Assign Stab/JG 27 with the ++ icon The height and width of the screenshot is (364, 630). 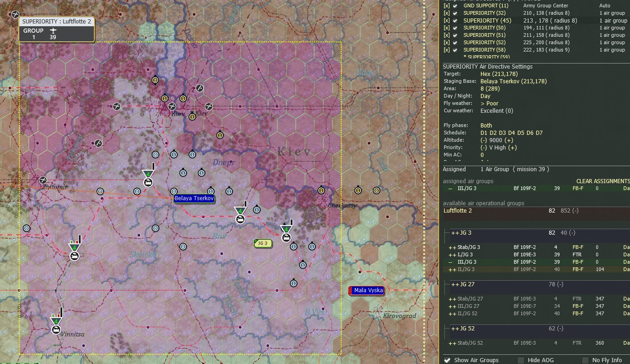pyautogui.click(x=452, y=299)
